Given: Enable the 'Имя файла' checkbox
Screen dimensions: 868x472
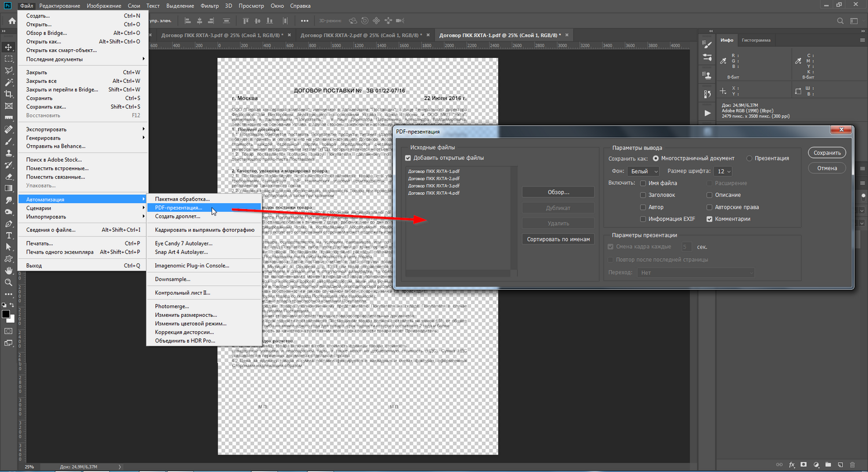Looking at the screenshot, I should 643,183.
